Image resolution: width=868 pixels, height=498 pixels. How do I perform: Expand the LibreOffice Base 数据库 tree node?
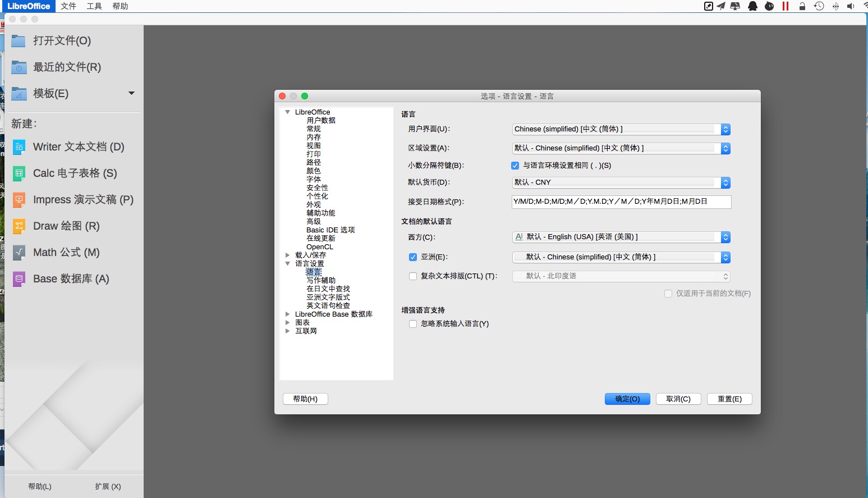point(288,314)
